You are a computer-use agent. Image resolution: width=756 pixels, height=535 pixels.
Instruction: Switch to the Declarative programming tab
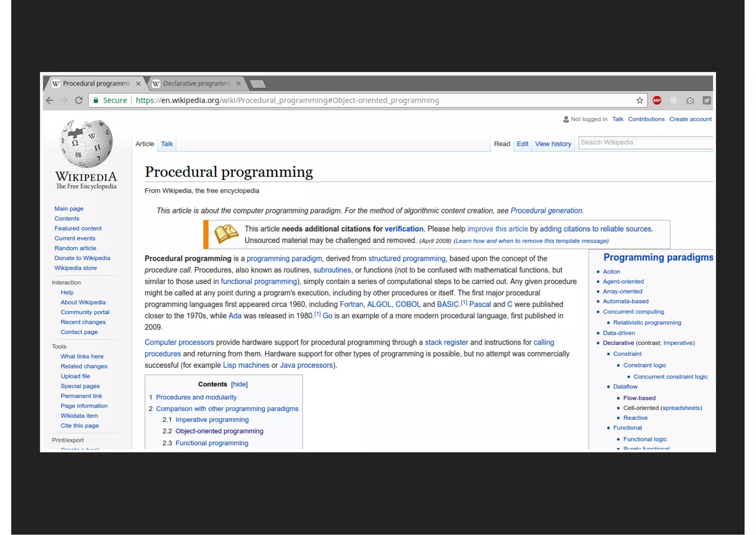(x=196, y=84)
